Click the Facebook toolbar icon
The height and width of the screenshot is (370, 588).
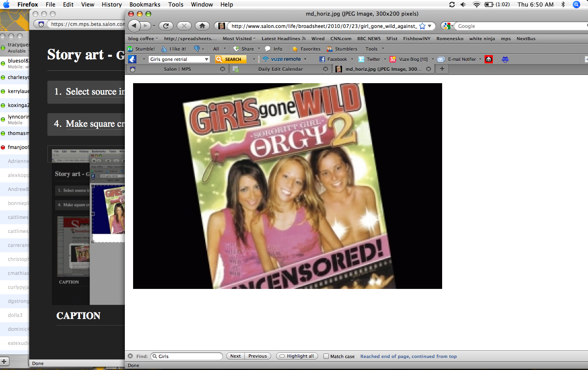click(322, 59)
